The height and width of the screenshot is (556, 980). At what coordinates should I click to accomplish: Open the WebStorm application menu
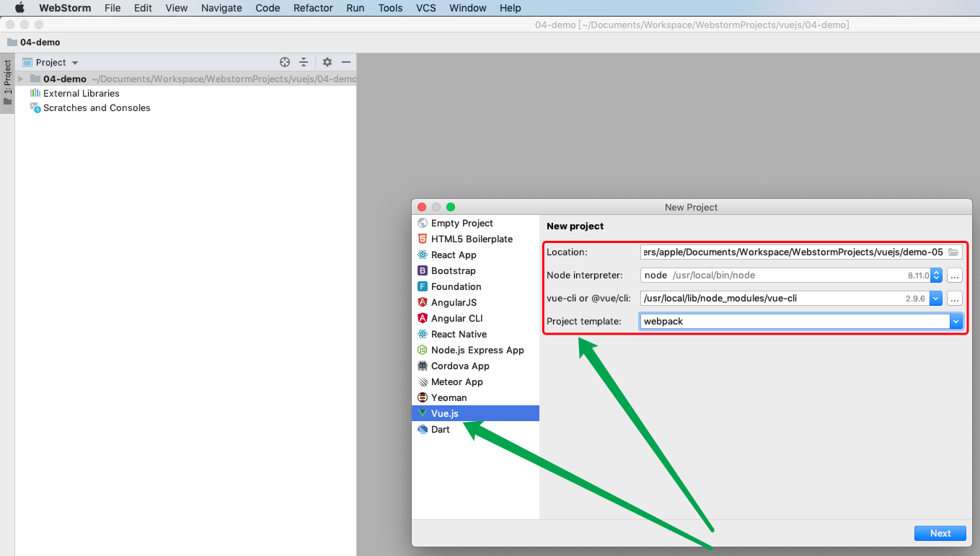point(65,8)
